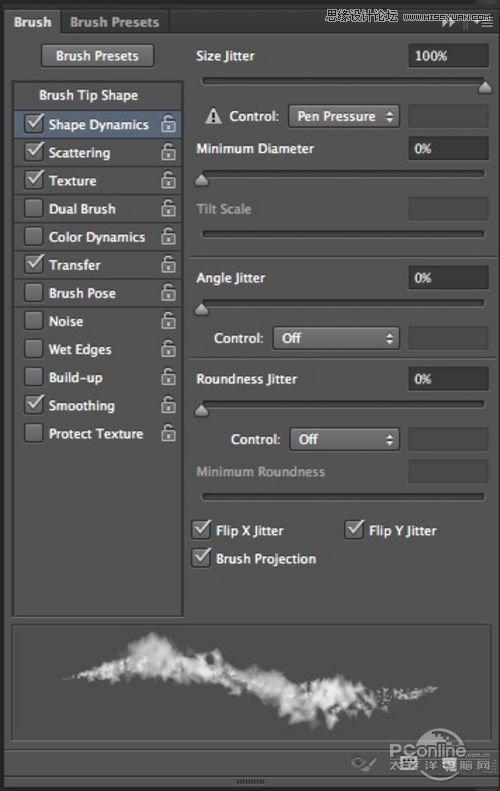This screenshot has width=500, height=791.
Task: Uncheck the Smoothing checkbox
Action: [x=34, y=405]
